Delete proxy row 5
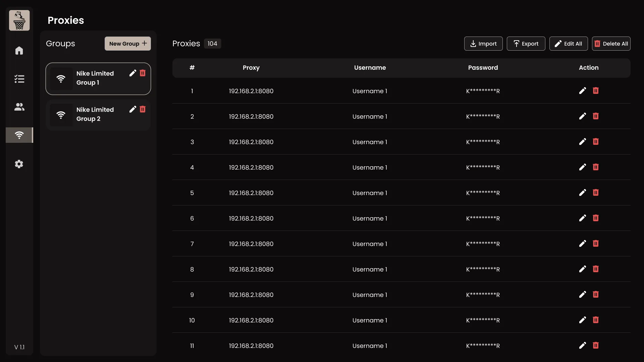Image resolution: width=644 pixels, height=362 pixels. click(596, 193)
